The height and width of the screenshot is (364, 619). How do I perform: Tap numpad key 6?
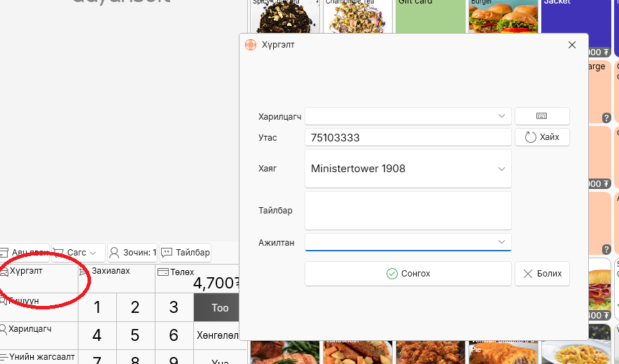click(174, 335)
